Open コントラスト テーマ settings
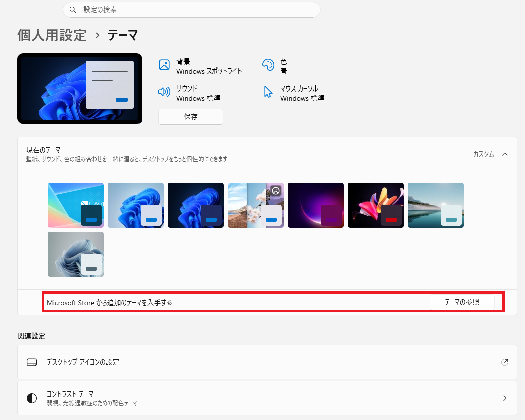525x420 pixels. click(x=267, y=398)
